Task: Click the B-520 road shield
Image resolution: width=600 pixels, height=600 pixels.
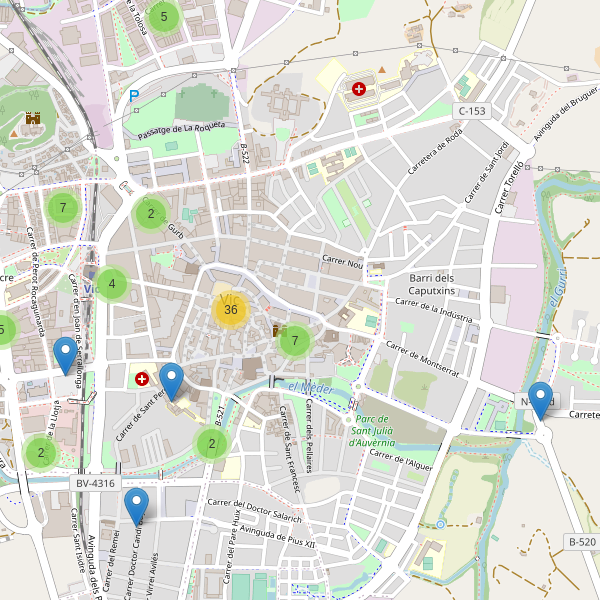Action: pos(582,542)
